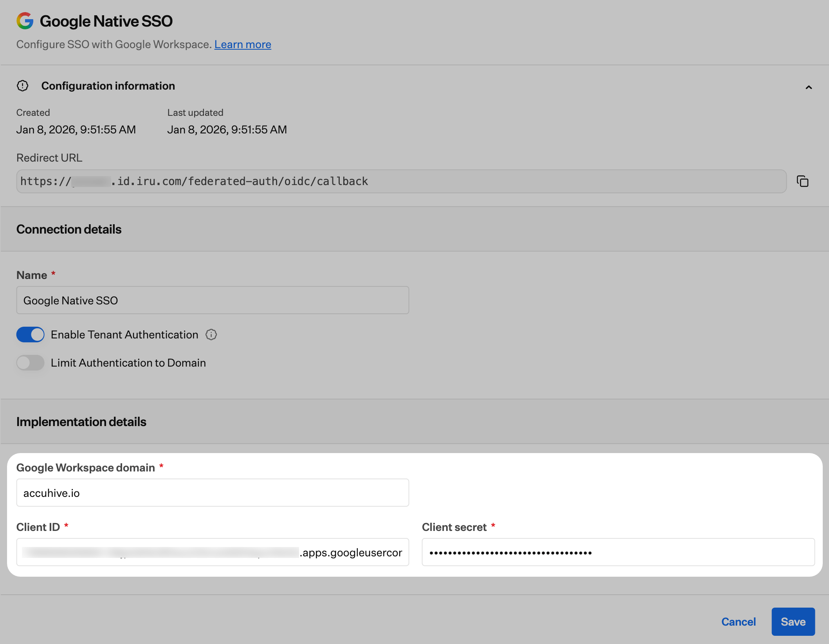Show info for Tenant Authentication
Screen dimensions: 829x644
(211, 335)
